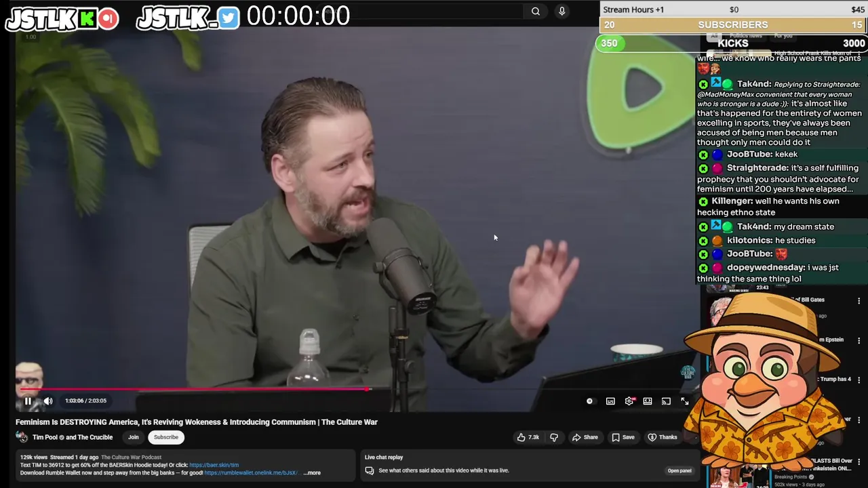Screen dimensions: 868x488
Task: Click the Breaking Points channel name
Action: (791, 477)
